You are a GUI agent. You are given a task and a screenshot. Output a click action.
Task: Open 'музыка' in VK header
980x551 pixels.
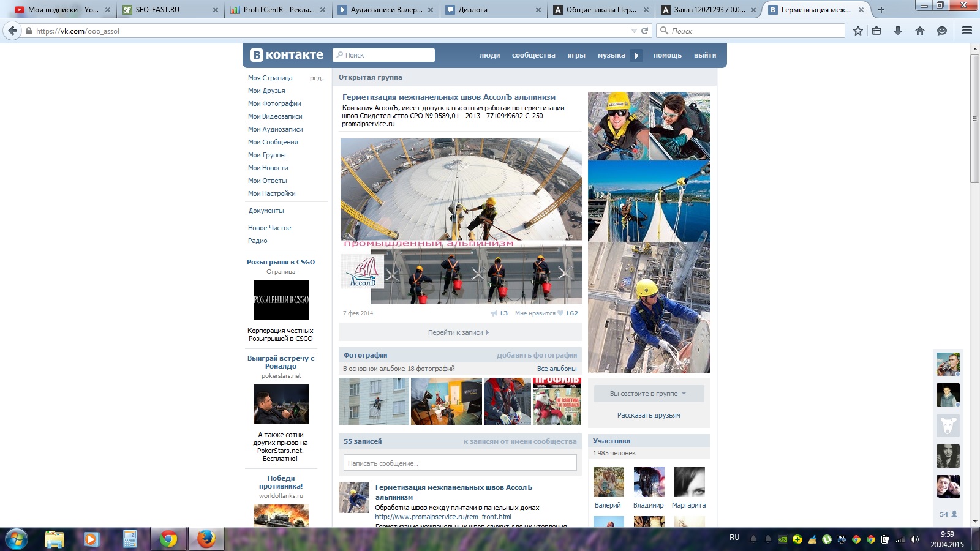click(611, 55)
